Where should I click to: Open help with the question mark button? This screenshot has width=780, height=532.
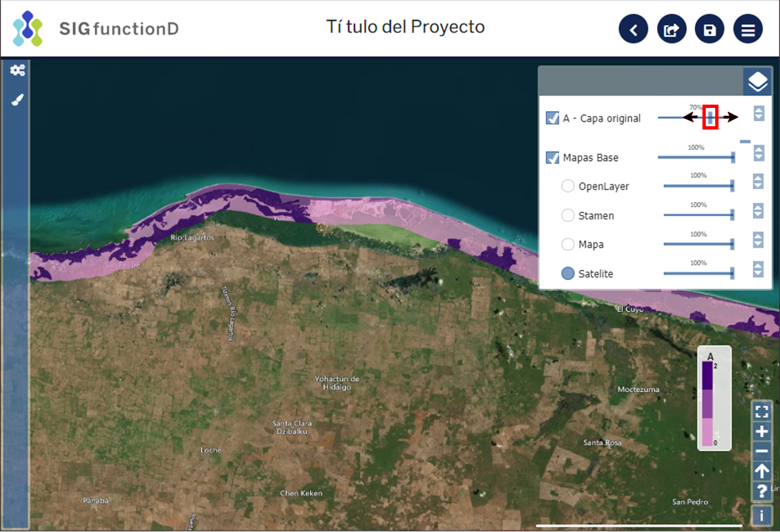[762, 491]
